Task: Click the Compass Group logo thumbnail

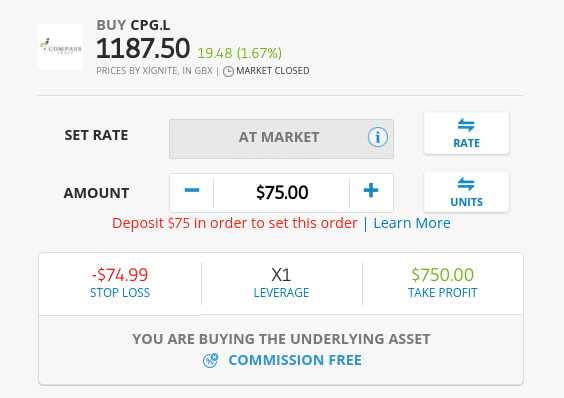Action: point(60,46)
